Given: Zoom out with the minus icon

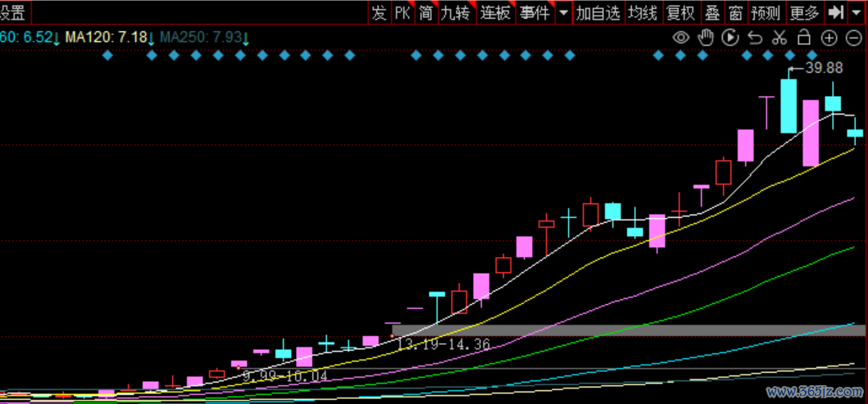Looking at the screenshot, I should tap(854, 38).
